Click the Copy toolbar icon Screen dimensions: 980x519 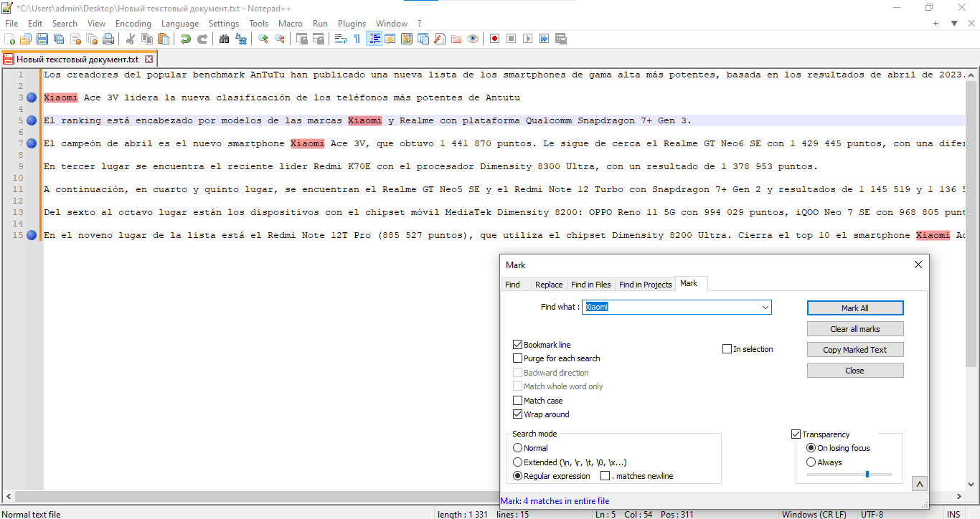[x=147, y=39]
